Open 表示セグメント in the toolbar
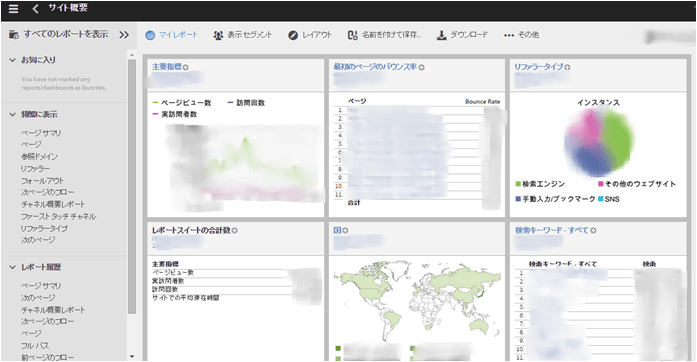697x362 pixels. click(x=249, y=35)
